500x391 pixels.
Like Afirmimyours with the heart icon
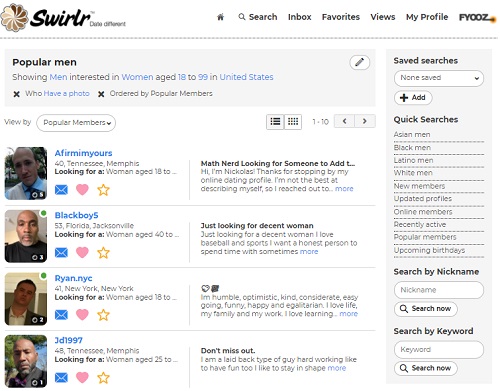[82, 189]
